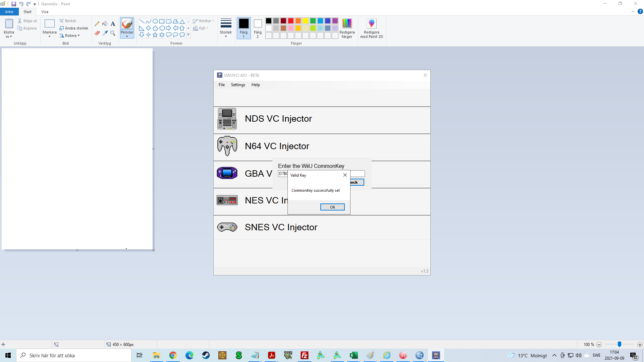This screenshot has width=644, height=362.
Task: Open the SNES VC Injector
Action: (x=322, y=227)
